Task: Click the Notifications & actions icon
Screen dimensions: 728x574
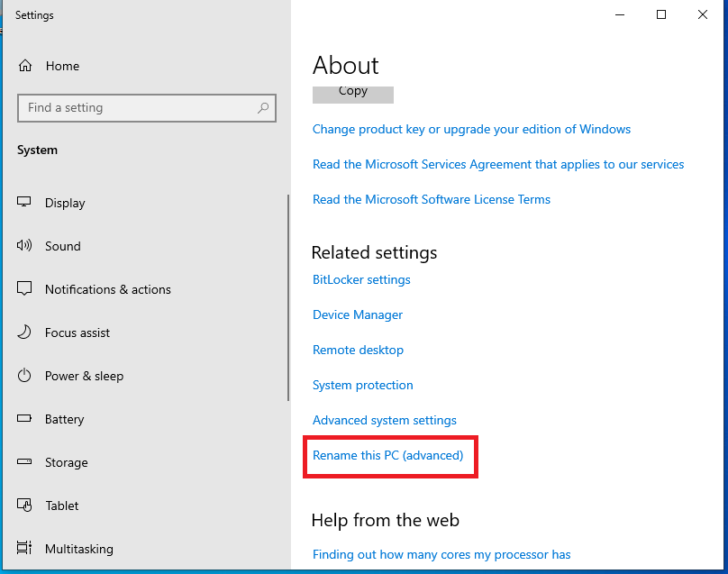Action: pyautogui.click(x=25, y=289)
